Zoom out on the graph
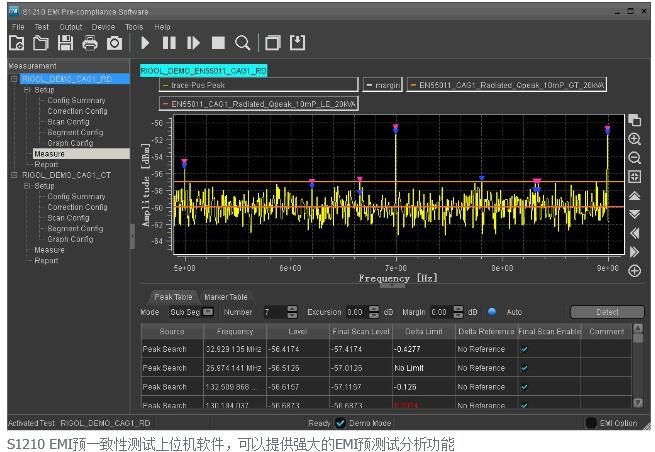This screenshot has height=452, width=655. [634, 158]
